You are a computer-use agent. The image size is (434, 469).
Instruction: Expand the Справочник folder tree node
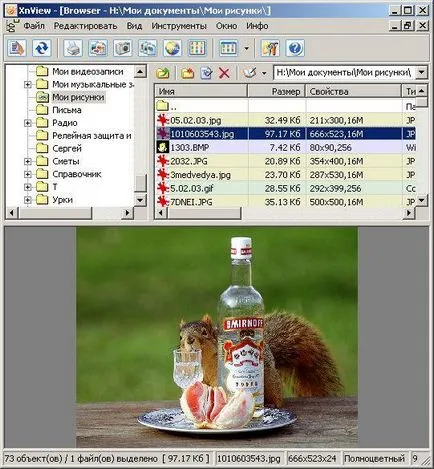28,174
